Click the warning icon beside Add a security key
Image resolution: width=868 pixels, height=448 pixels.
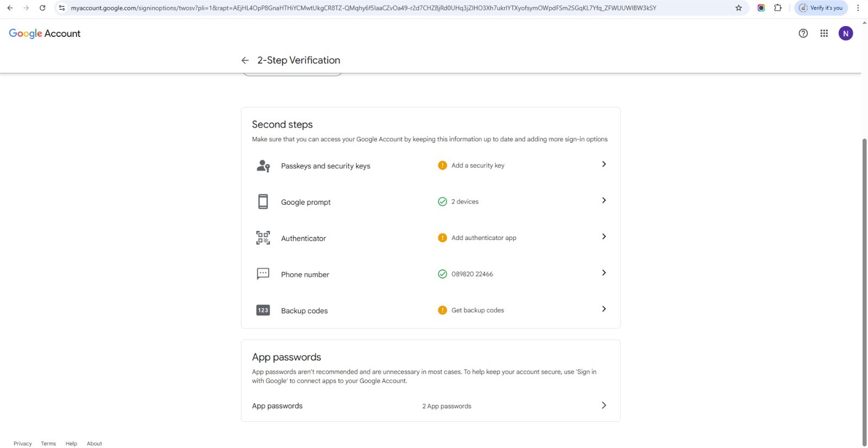(x=443, y=166)
